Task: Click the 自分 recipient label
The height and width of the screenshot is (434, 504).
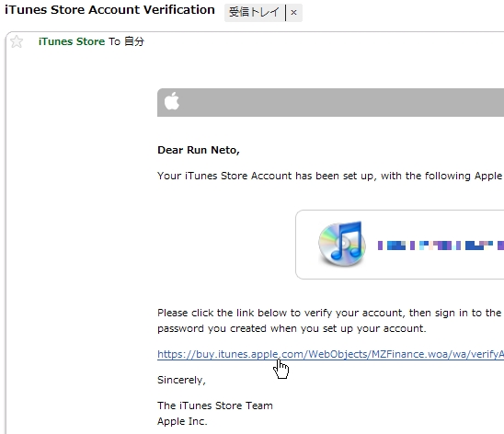Action: tap(134, 41)
